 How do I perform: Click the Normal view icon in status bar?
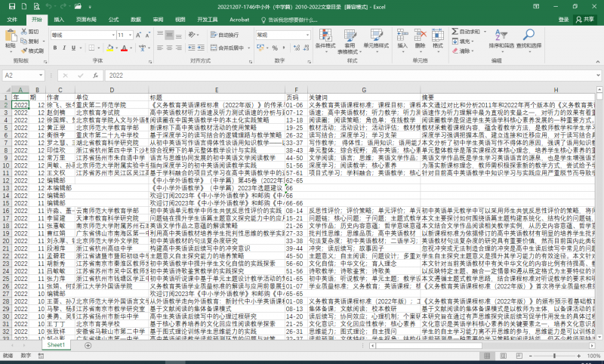point(487,356)
